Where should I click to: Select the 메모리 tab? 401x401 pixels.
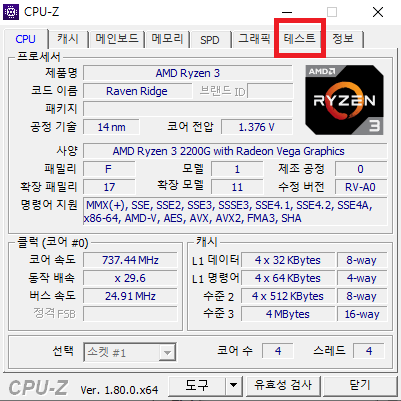tap(167, 39)
